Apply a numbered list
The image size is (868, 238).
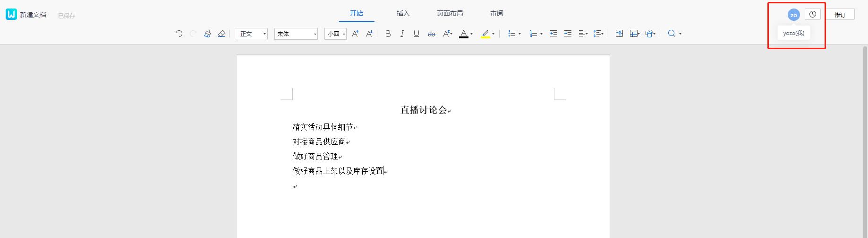534,34
